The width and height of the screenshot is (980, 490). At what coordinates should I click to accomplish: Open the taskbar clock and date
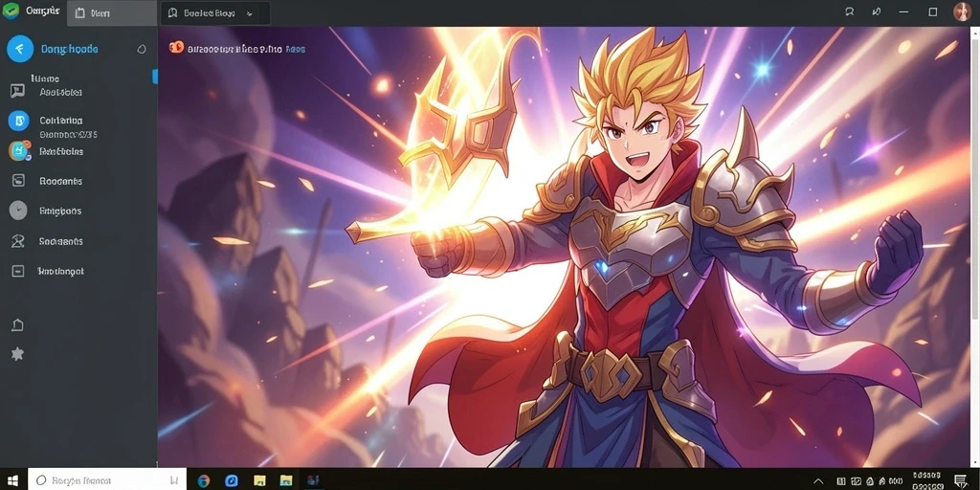click(x=928, y=480)
